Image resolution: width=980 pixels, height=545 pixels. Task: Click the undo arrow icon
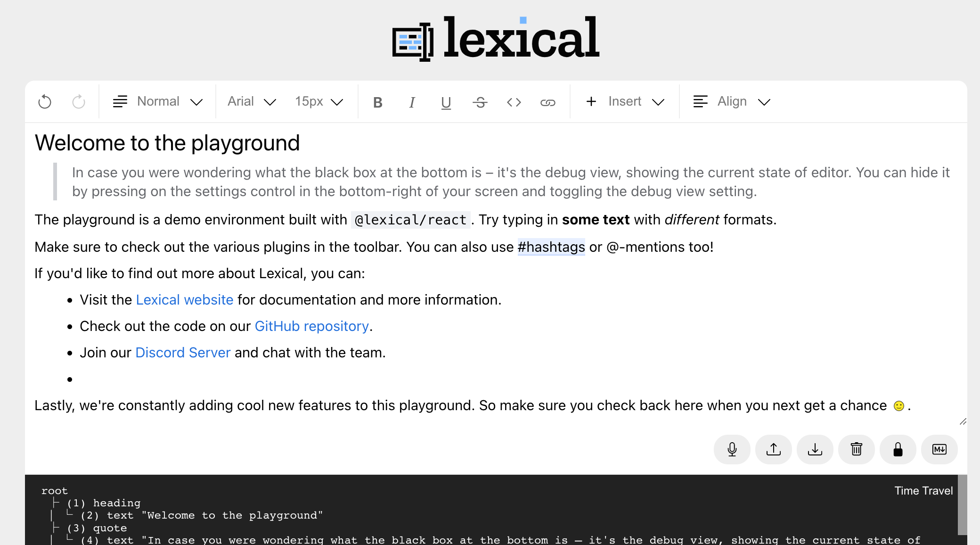click(45, 102)
